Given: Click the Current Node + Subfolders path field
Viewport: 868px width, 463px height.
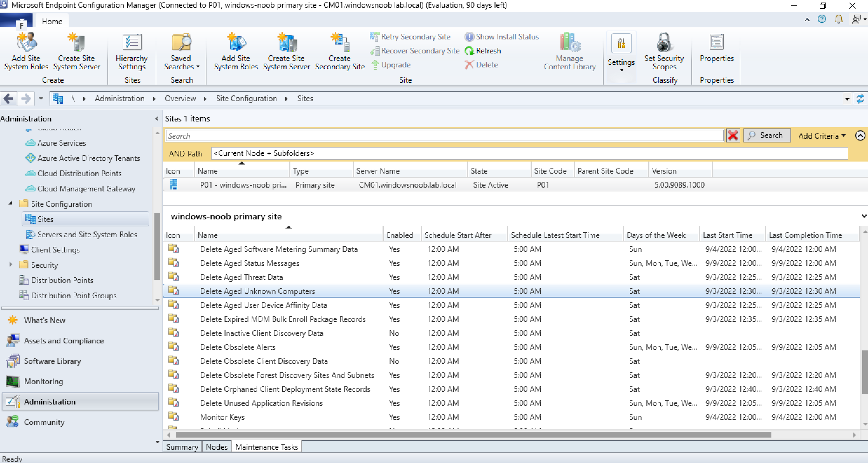Looking at the screenshot, I should [529, 153].
